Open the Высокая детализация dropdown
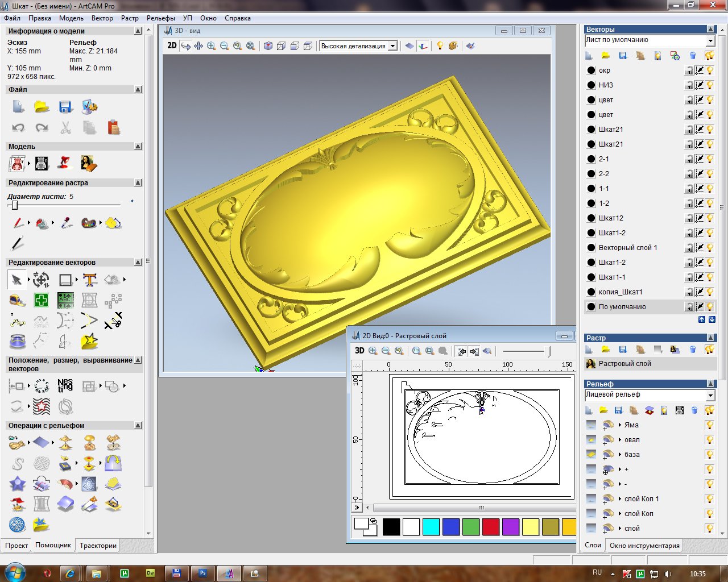 tap(392, 46)
